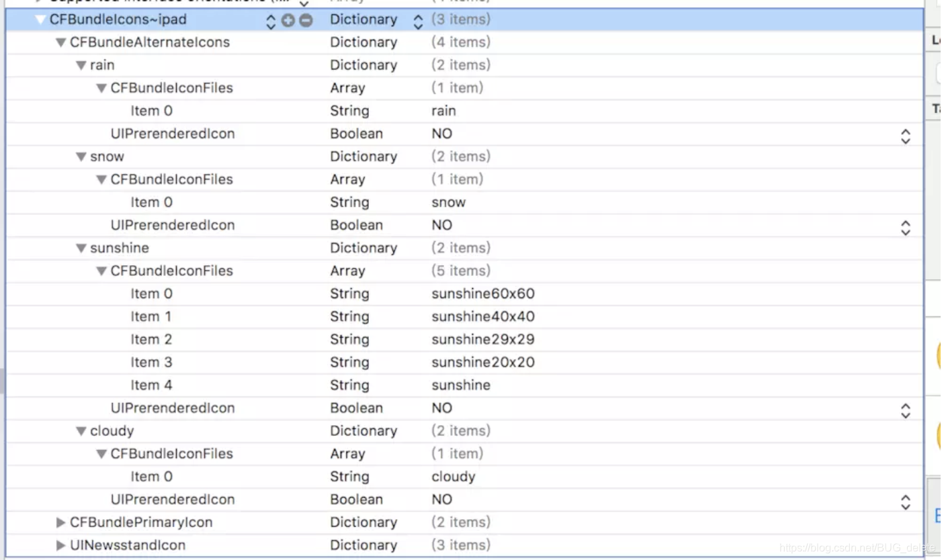942x560 pixels.
Task: Select the CFBundlePrimaryIcon key
Action: 141,522
